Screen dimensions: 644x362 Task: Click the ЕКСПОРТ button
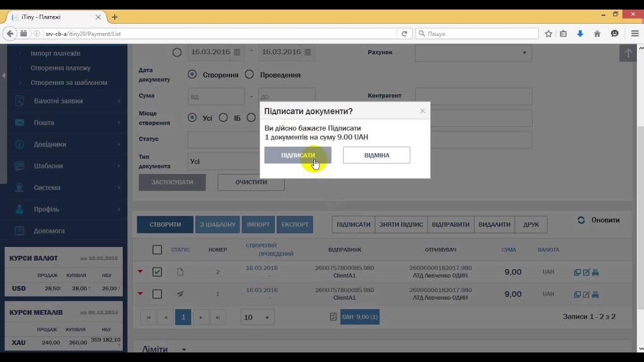coord(295,225)
